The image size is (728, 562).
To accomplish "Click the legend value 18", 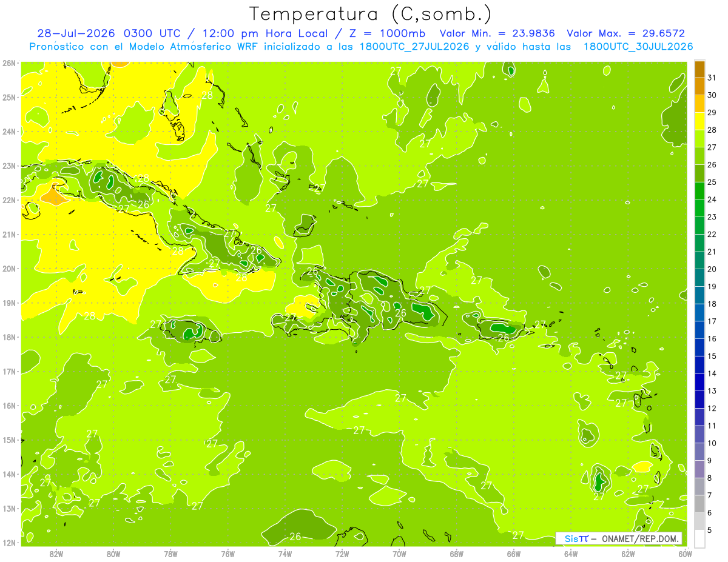I will click(712, 304).
